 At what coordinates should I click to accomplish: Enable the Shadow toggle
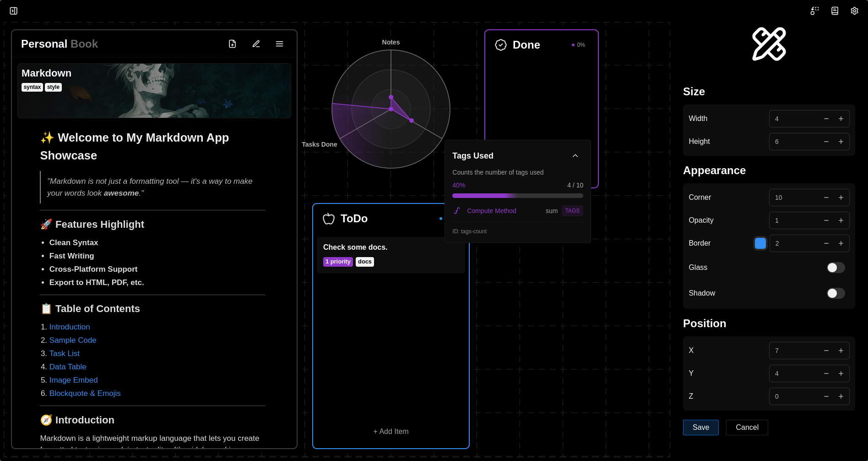[835, 293]
